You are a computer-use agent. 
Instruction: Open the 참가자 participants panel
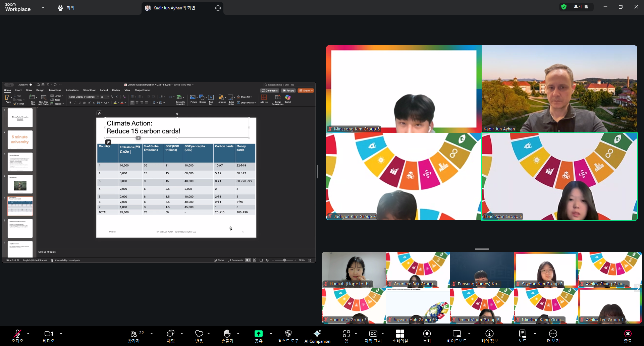coord(134,336)
